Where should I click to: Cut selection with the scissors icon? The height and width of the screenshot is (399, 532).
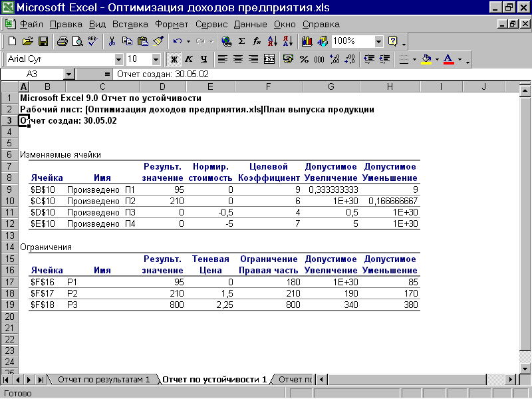tap(112, 41)
